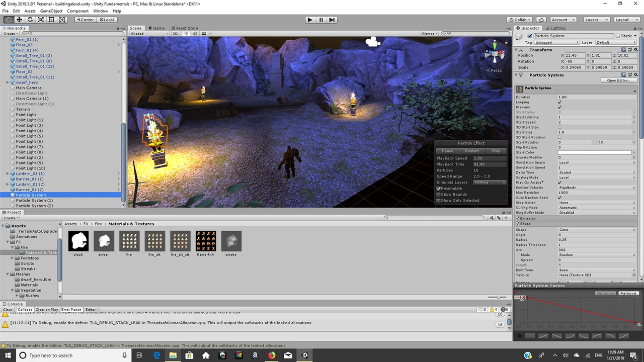This screenshot has height=362, width=644.
Task: Open the cloud services icon beside Collab
Action: coord(541,20)
